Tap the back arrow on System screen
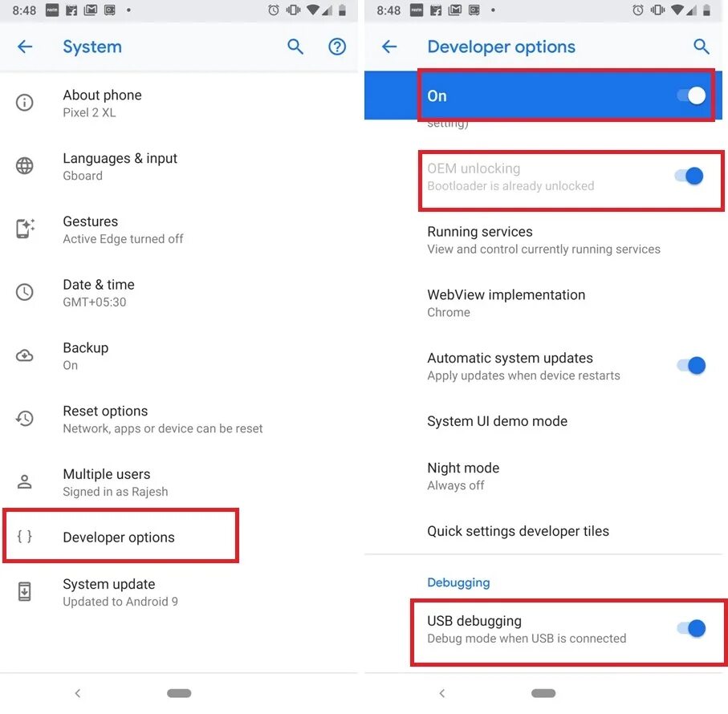 [25, 47]
